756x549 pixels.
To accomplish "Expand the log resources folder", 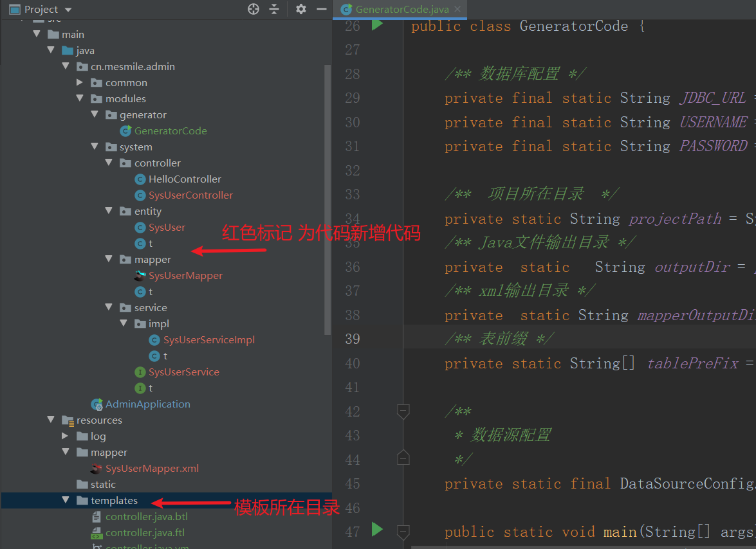I will pyautogui.click(x=65, y=436).
